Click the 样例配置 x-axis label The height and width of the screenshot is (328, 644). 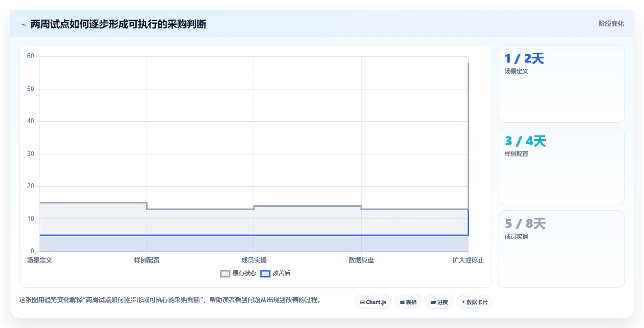pyautogui.click(x=147, y=260)
